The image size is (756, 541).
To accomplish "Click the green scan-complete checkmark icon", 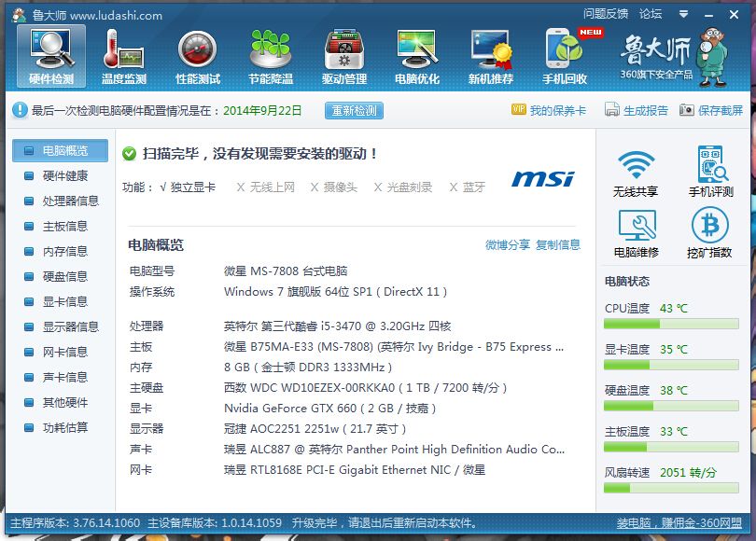I will click(129, 154).
